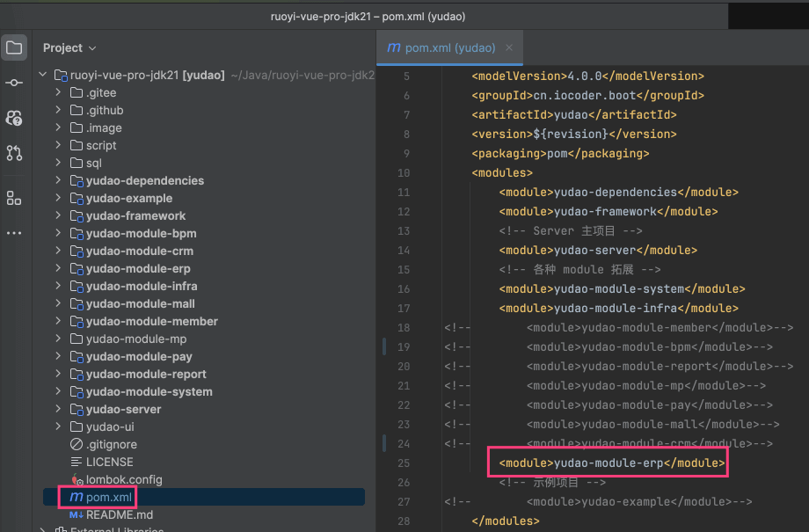Open the Project tool window icon
The image size is (809, 532).
coord(14,47)
